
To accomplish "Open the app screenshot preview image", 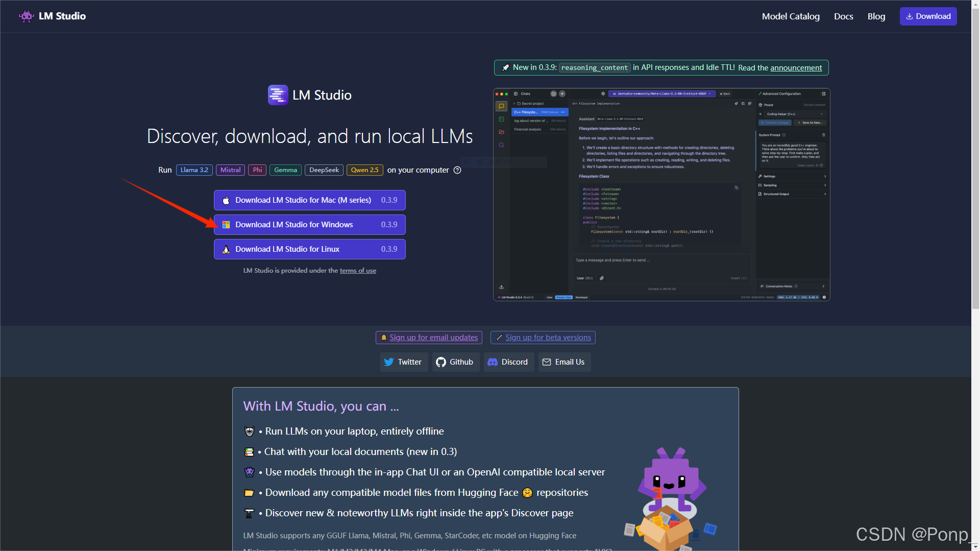I will click(x=661, y=195).
